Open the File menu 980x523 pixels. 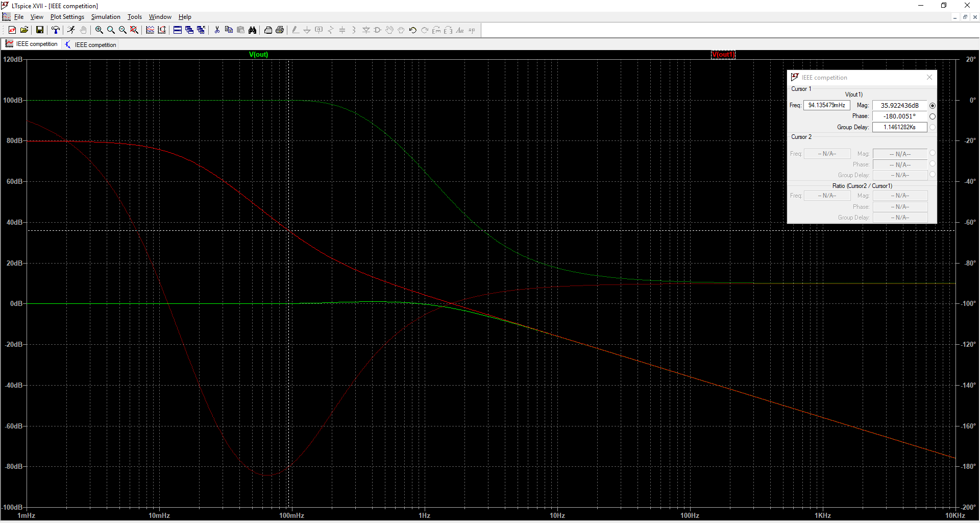pyautogui.click(x=19, y=17)
